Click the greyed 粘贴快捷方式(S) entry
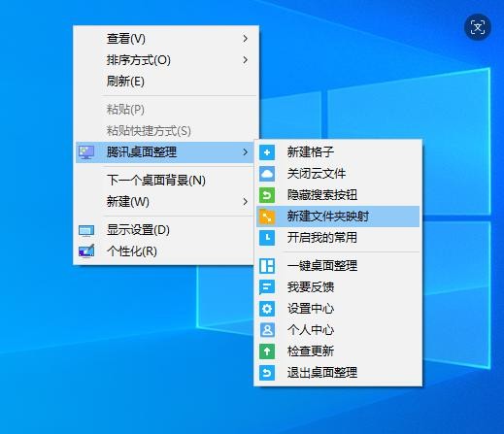 pyautogui.click(x=166, y=131)
